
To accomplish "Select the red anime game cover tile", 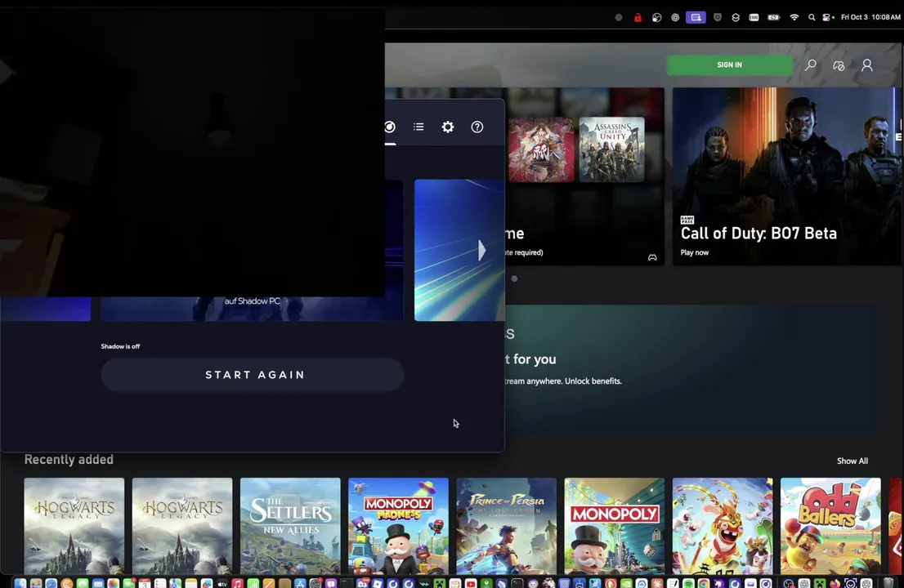I will [541, 149].
